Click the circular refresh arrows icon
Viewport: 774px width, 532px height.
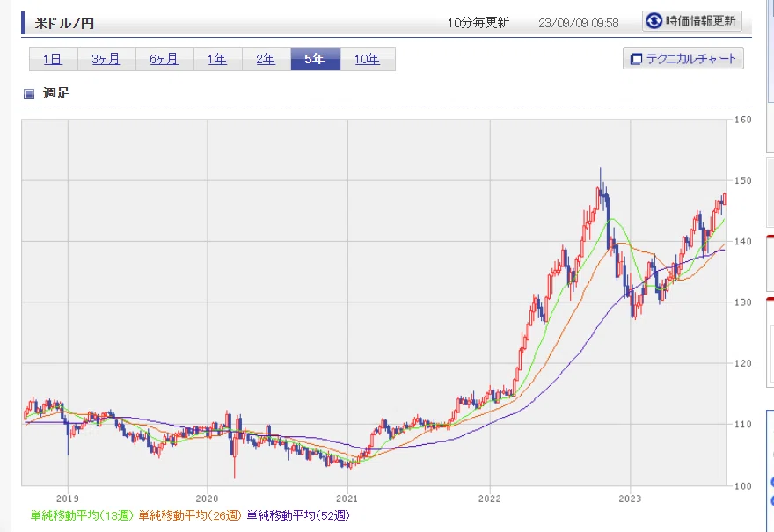click(654, 21)
